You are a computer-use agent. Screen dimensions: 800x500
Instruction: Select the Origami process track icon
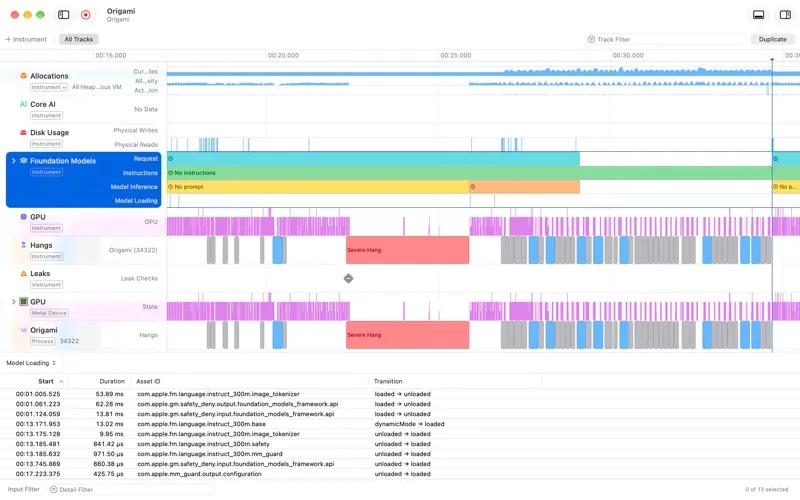point(23,330)
